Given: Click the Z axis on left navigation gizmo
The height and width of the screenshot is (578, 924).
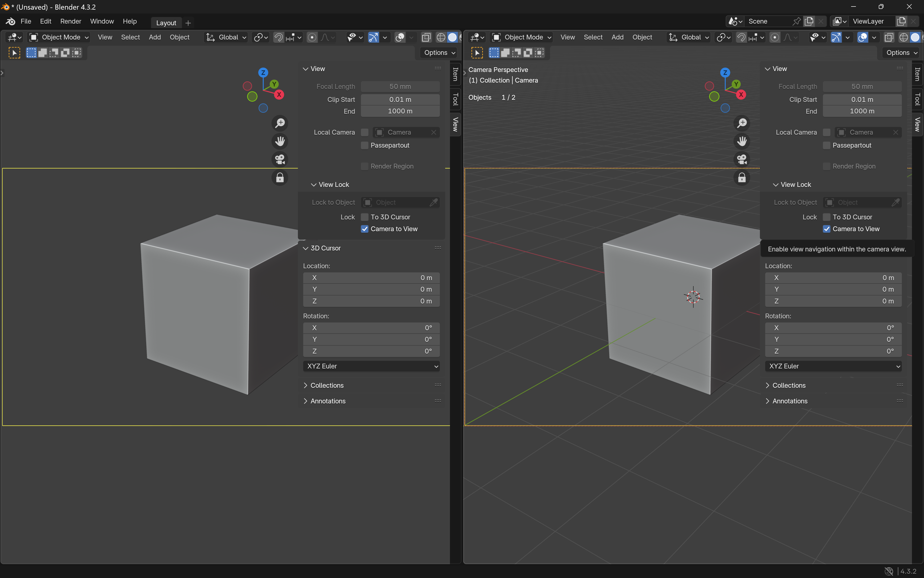Looking at the screenshot, I should pyautogui.click(x=263, y=73).
